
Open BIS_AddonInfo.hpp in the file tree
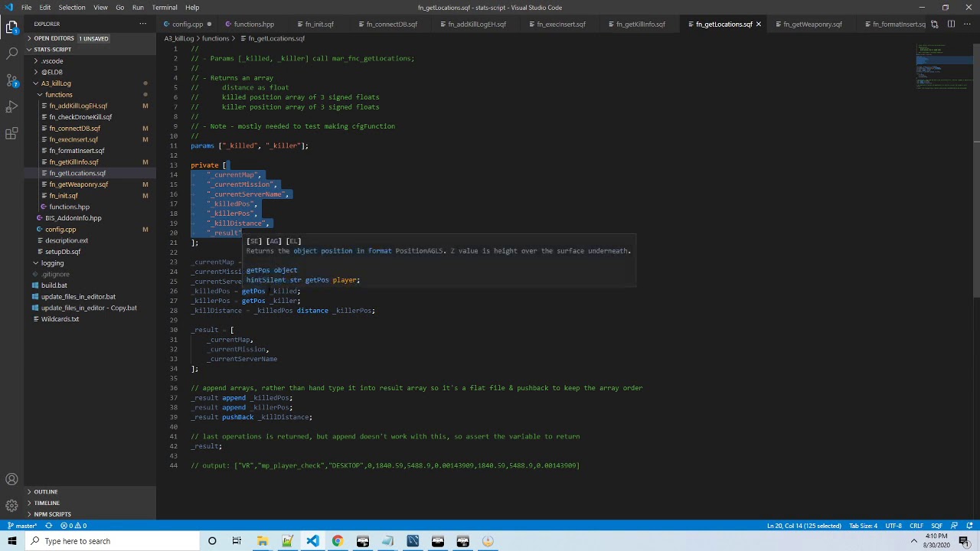click(90, 218)
